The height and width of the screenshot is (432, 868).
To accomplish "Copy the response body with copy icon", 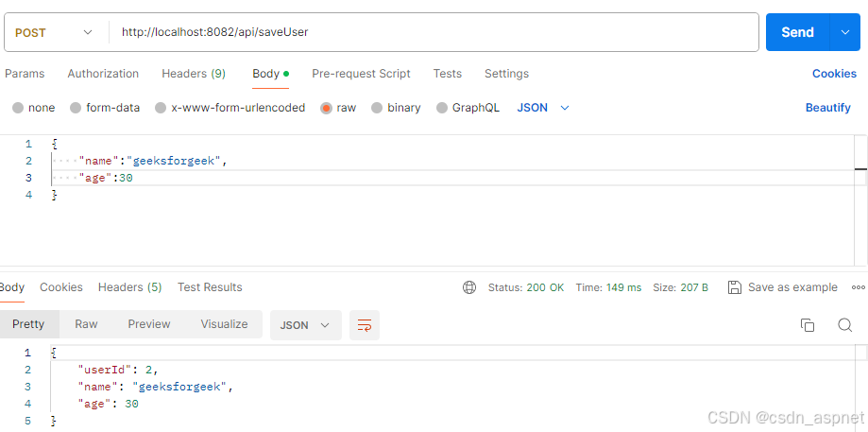I will click(808, 325).
